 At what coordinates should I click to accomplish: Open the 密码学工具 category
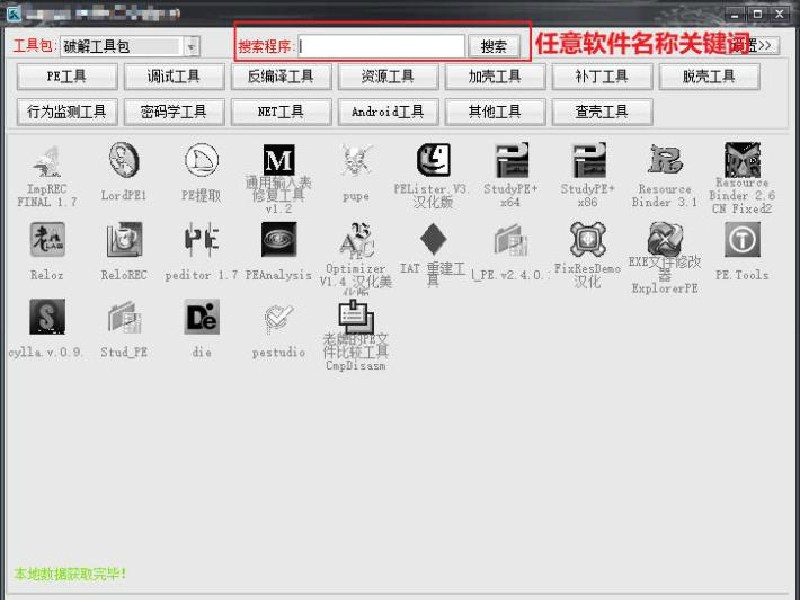(174, 111)
